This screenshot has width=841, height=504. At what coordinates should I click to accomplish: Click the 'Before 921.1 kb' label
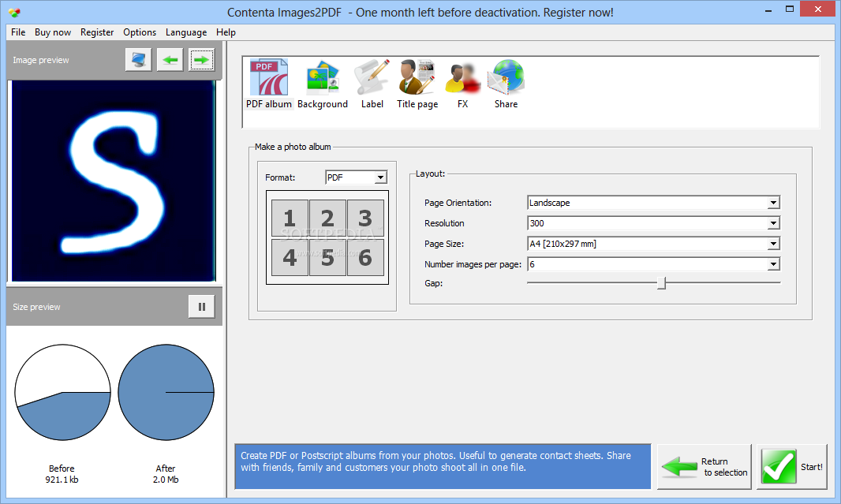62,474
